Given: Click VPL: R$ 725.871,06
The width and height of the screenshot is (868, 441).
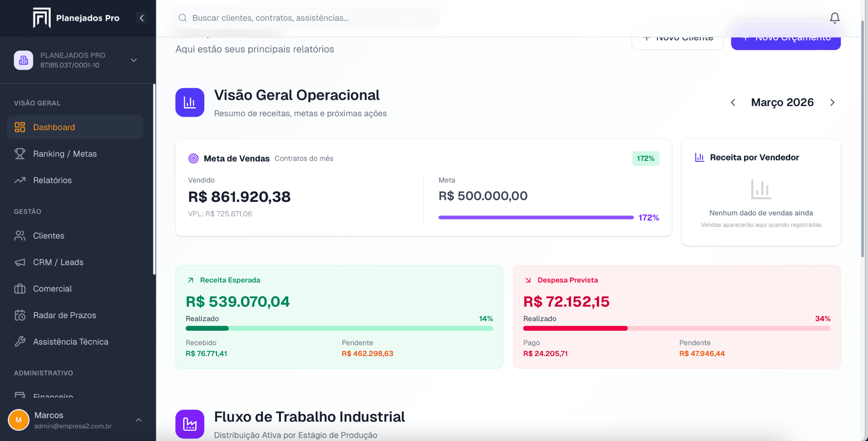Looking at the screenshot, I should click(220, 214).
